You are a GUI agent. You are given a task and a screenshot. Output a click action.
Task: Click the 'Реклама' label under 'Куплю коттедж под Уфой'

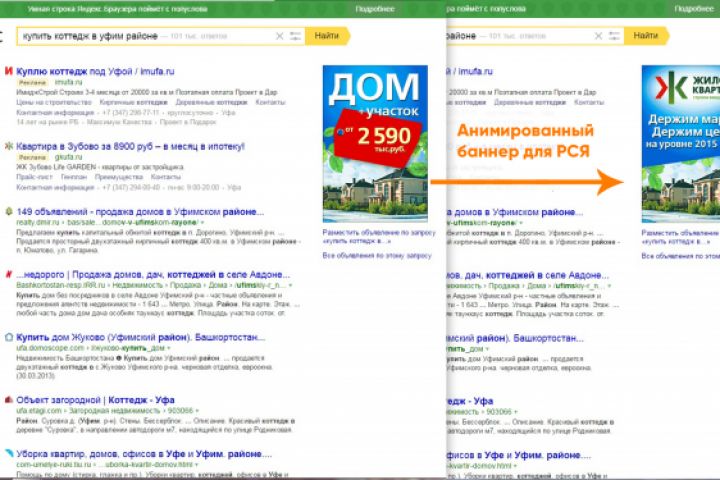tap(32, 83)
